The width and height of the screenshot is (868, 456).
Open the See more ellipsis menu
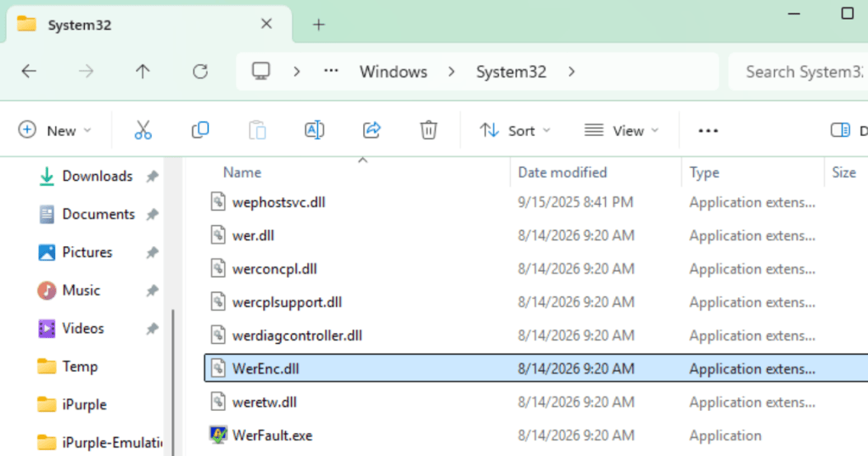(708, 131)
